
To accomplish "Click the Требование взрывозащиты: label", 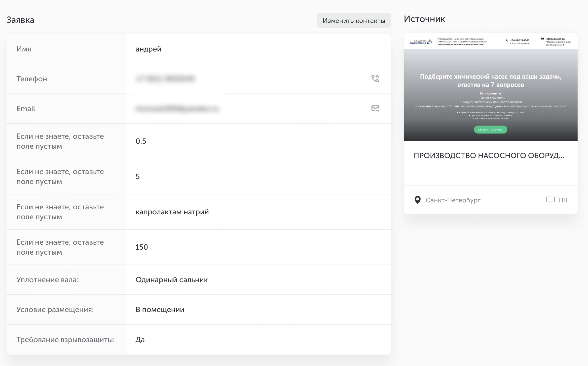I will [66, 340].
